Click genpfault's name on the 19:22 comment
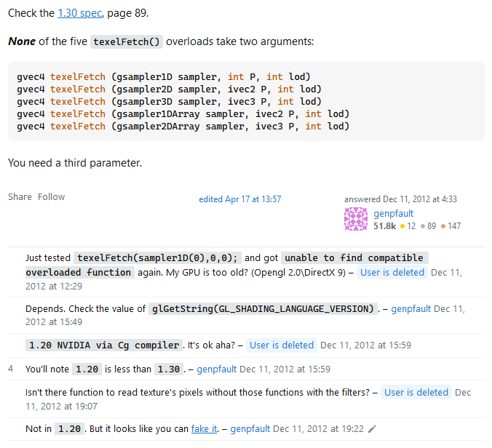This screenshot has width=492, height=448. click(250, 429)
